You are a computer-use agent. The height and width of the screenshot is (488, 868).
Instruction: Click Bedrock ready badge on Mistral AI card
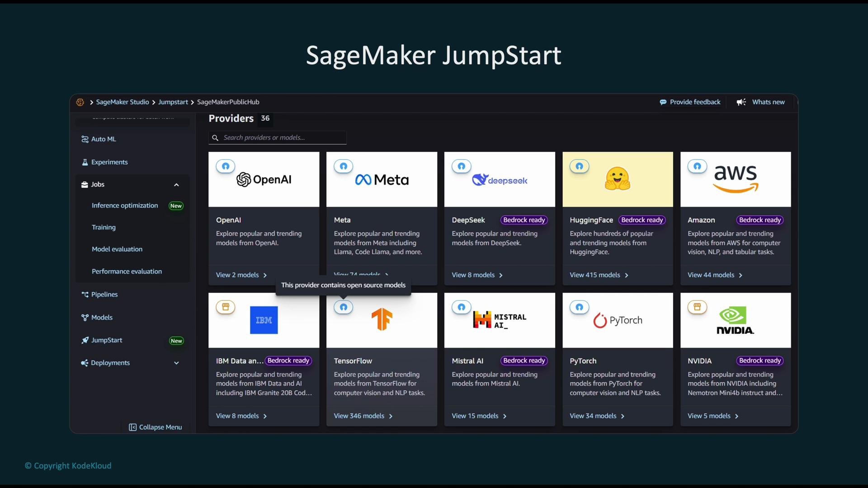click(x=524, y=361)
